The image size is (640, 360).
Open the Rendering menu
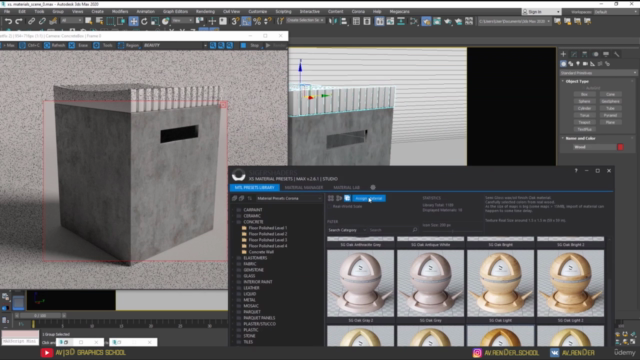click(x=205, y=11)
